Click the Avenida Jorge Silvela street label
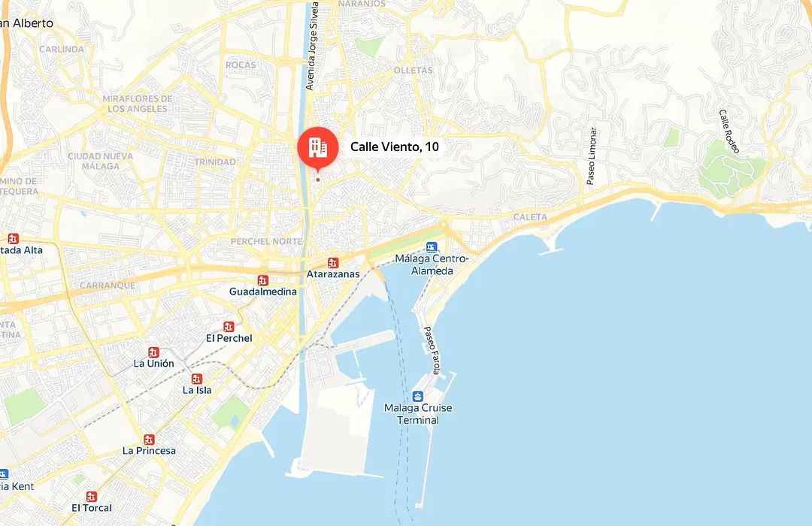812x526 pixels. point(313,46)
